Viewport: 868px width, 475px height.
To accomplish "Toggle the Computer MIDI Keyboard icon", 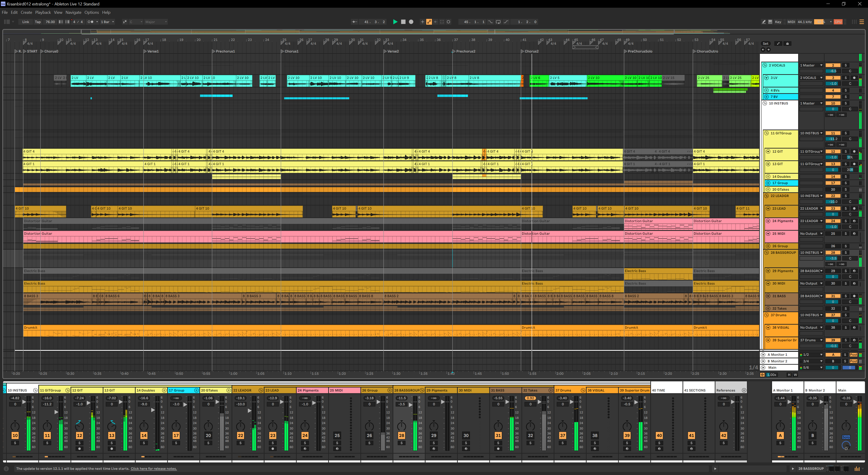I will tap(770, 22).
